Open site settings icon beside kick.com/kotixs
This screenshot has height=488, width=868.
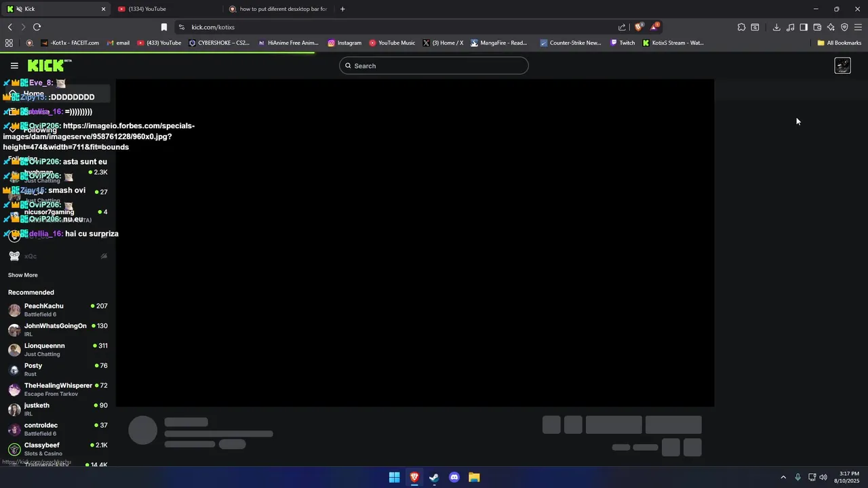pyautogui.click(x=182, y=27)
